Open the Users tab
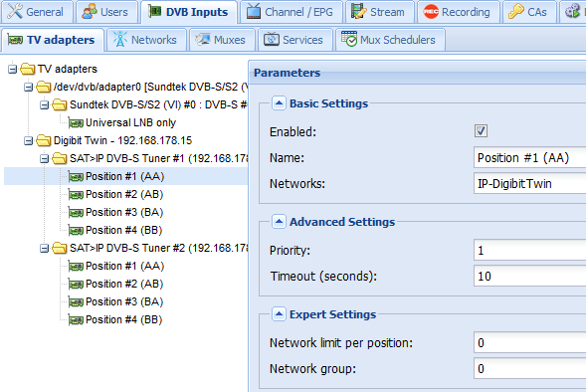The height and width of the screenshot is (392, 586). tap(105, 12)
